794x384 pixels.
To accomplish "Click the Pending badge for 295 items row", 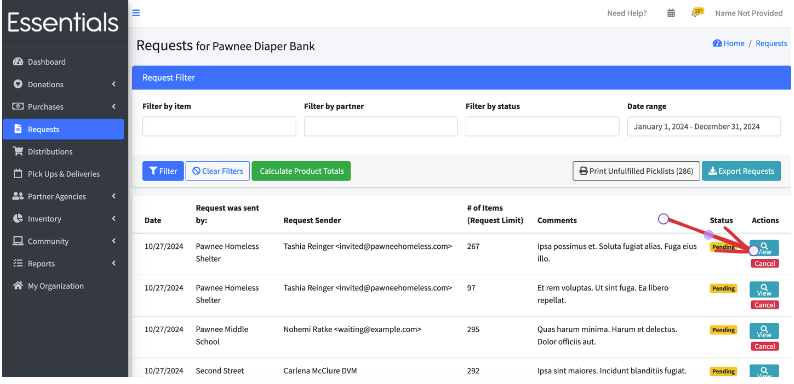I will click(723, 330).
